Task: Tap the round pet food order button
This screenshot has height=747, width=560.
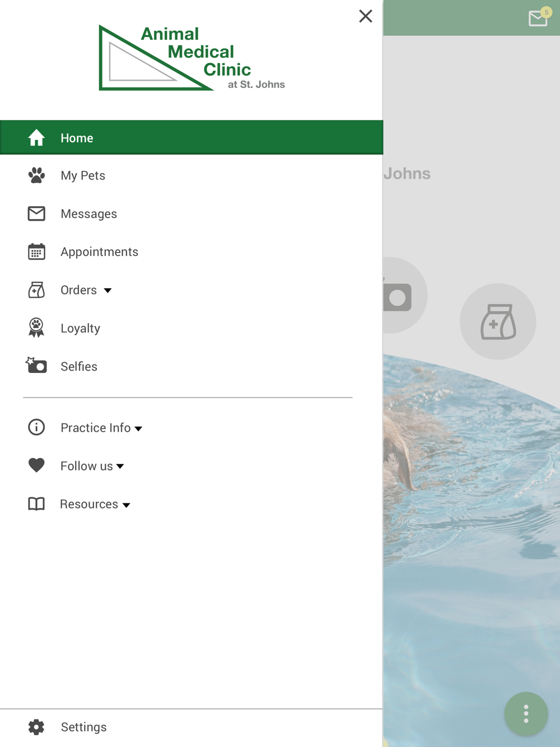Action: [x=498, y=321]
